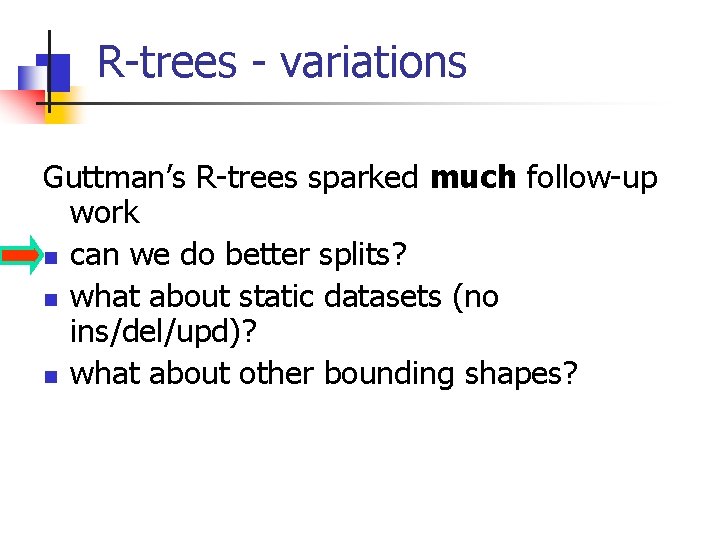Viewport: 720px width, 540px height.
Task: Click the yellow square in title logo
Action: tap(64, 107)
